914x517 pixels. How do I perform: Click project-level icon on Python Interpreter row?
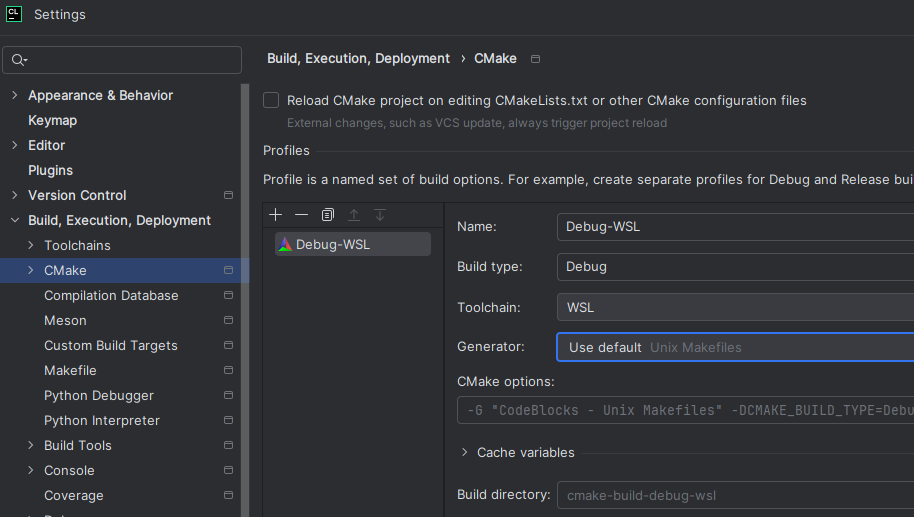228,421
